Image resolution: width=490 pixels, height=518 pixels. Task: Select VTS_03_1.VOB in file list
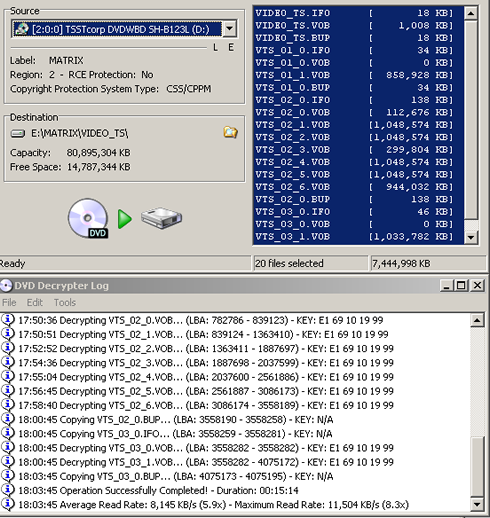pos(358,236)
